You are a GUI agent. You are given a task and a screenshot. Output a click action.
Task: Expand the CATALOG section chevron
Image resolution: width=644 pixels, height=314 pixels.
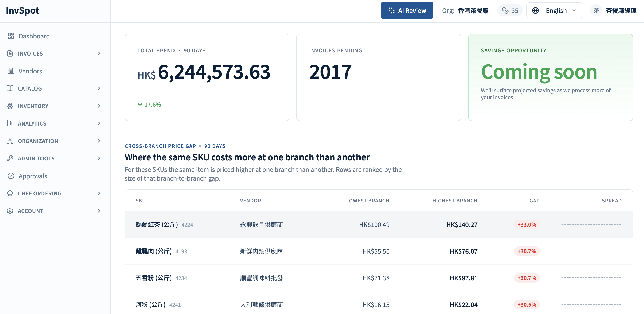pyautogui.click(x=99, y=88)
